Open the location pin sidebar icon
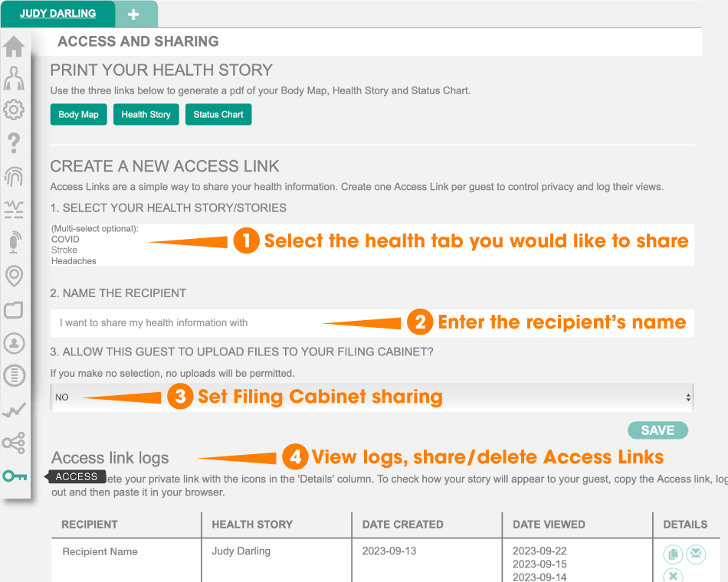Viewport: 728px width, 582px height. pos(14,276)
